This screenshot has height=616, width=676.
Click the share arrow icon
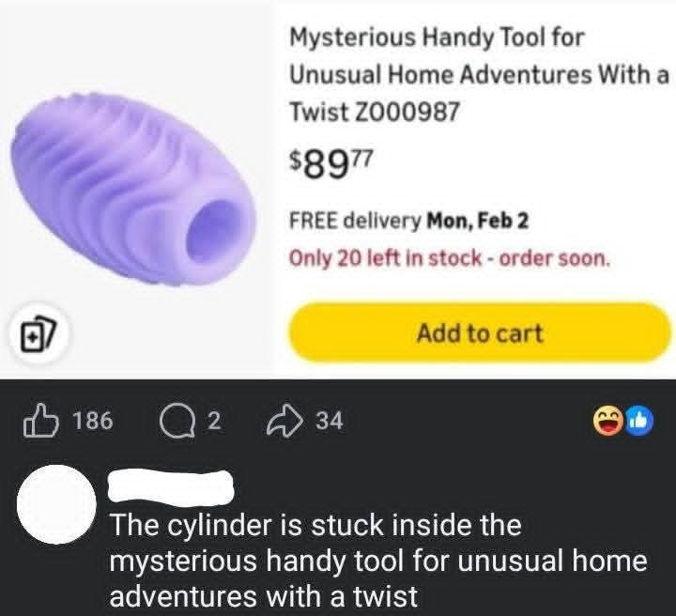284,422
